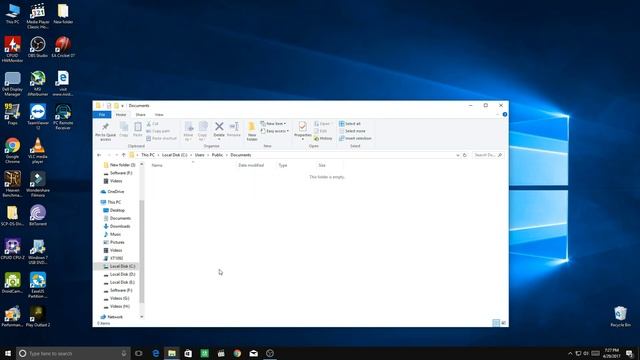Viewport: 640px width, 360px height.
Task: Click Type here to search box
Action: tap(73, 353)
